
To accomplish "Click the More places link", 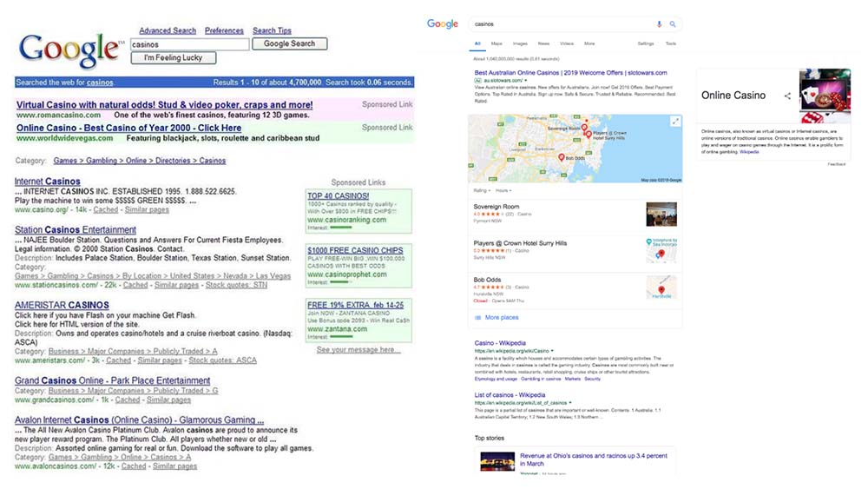I will (x=502, y=318).
